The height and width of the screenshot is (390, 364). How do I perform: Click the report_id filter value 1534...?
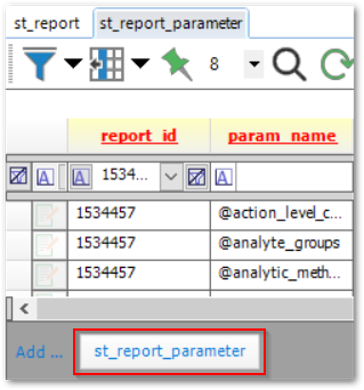pyautogui.click(x=125, y=175)
